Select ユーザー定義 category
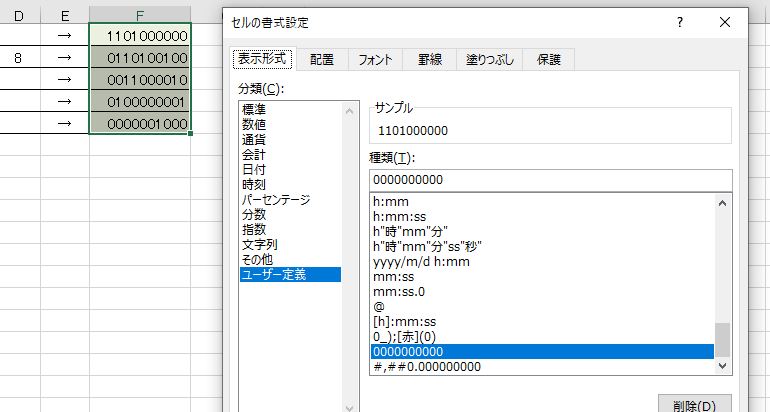 click(x=290, y=275)
